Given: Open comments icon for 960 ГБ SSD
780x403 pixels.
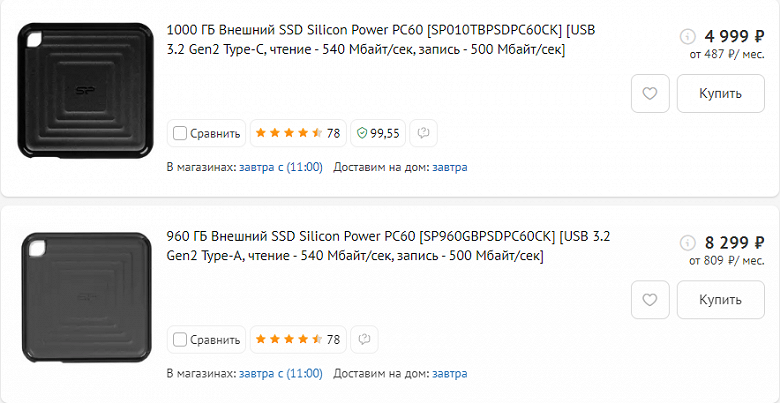Looking at the screenshot, I should coord(366,340).
